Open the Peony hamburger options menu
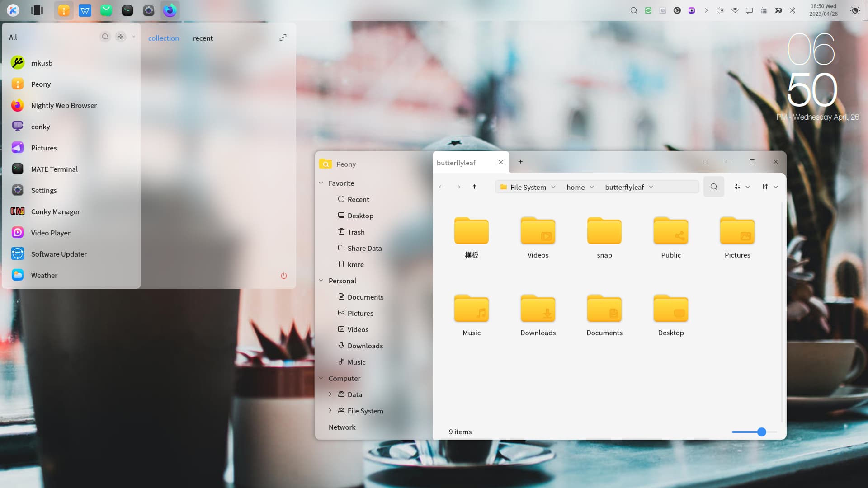 click(x=705, y=162)
